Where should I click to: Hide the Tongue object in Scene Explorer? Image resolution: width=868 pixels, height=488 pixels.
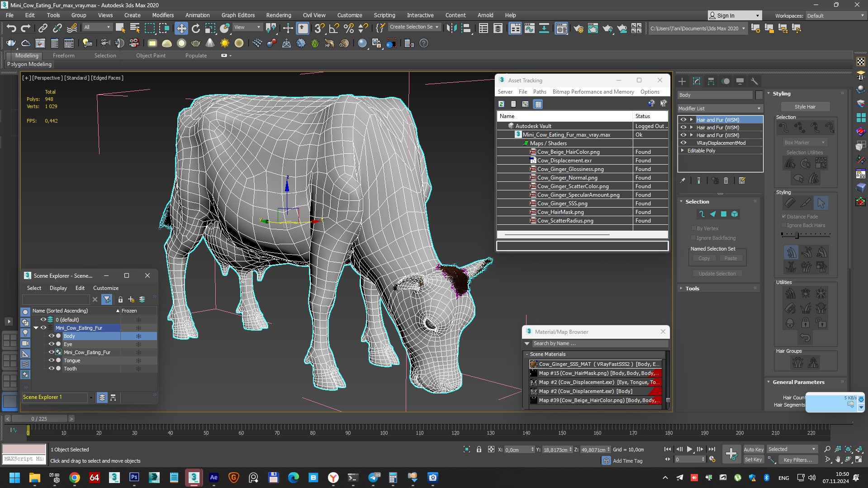point(51,360)
